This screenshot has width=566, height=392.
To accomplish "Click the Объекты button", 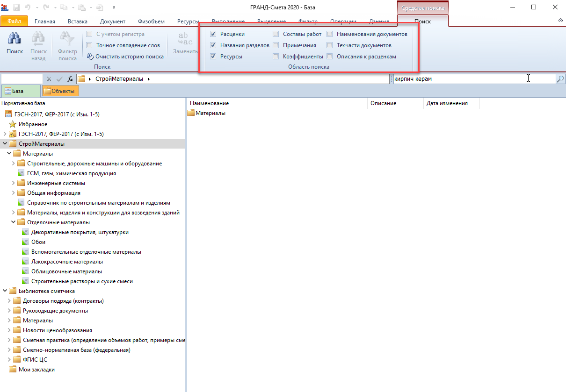I will [60, 91].
